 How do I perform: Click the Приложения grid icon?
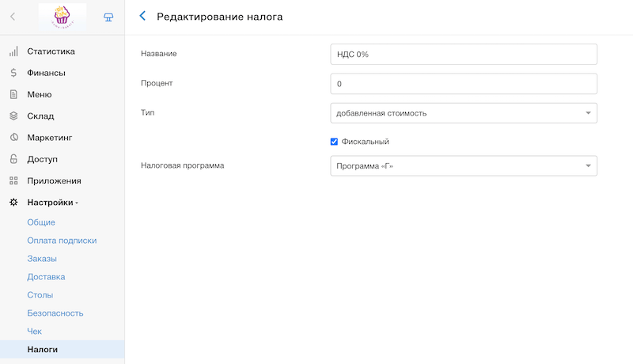click(x=13, y=180)
